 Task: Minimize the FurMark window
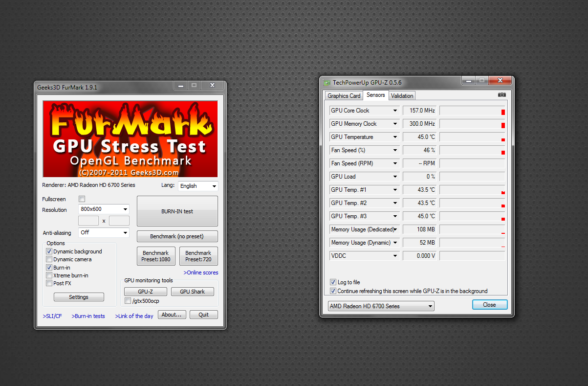coord(181,85)
